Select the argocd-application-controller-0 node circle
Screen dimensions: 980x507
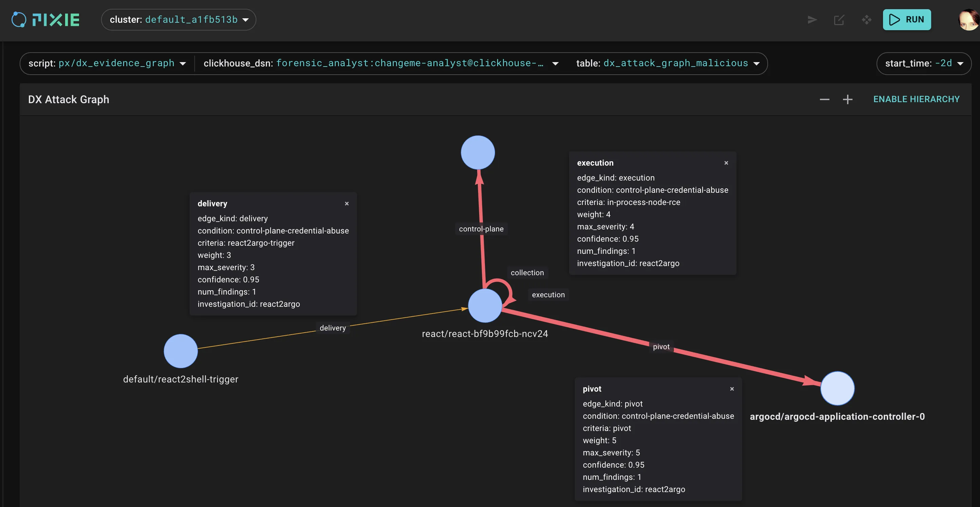pyautogui.click(x=837, y=388)
